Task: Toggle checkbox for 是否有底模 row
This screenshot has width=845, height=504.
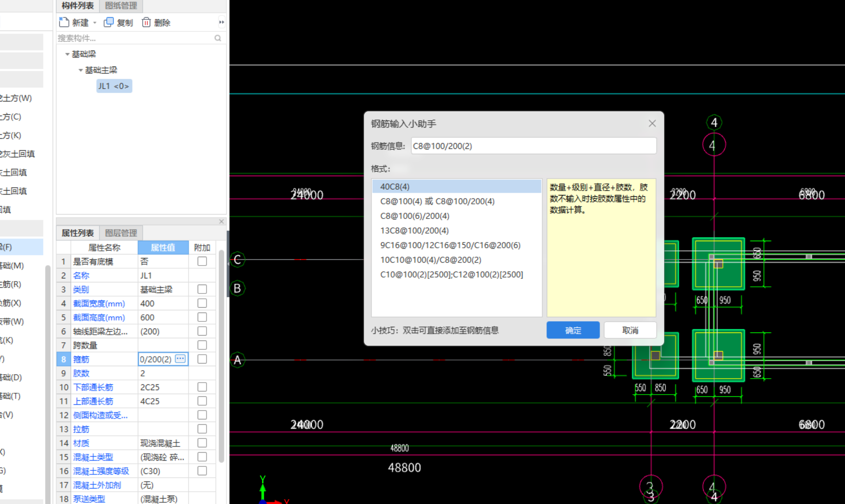Action: [x=202, y=261]
